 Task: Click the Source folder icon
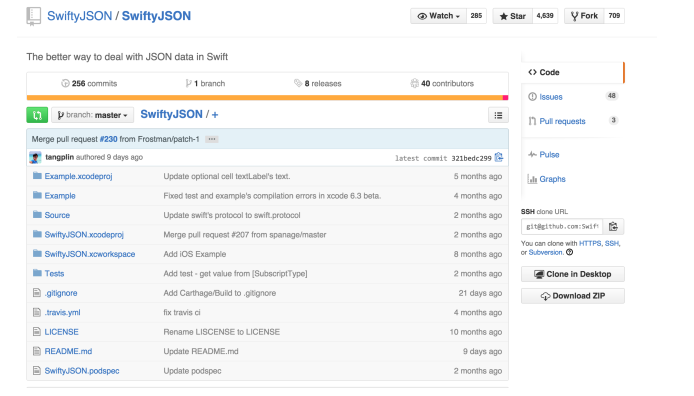point(37,215)
